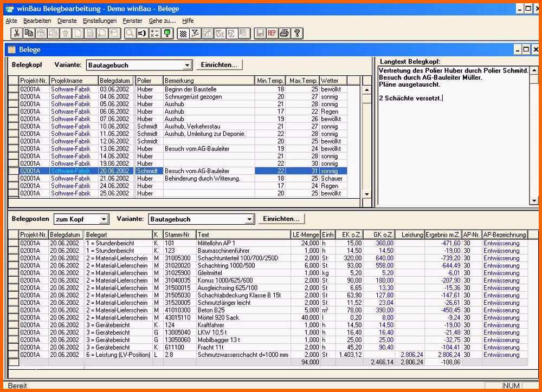
Task: Select row marker for 25.06.2002 entry
Action: point(13,193)
